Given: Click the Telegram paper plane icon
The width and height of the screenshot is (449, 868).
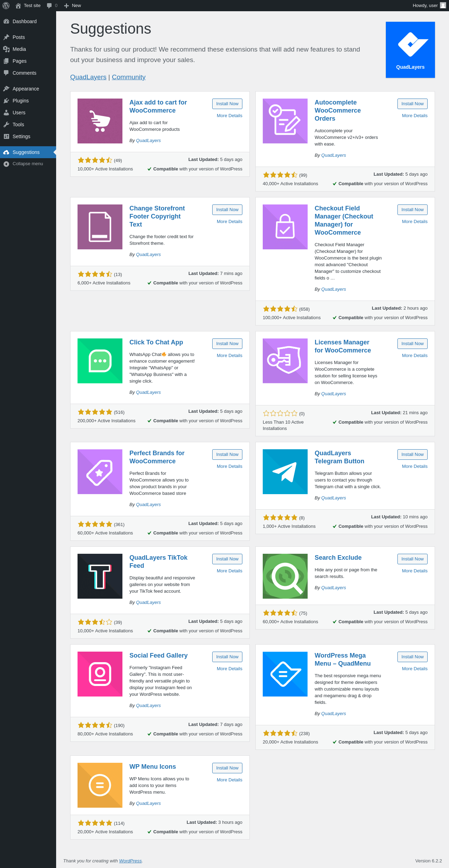Looking at the screenshot, I should (x=285, y=472).
